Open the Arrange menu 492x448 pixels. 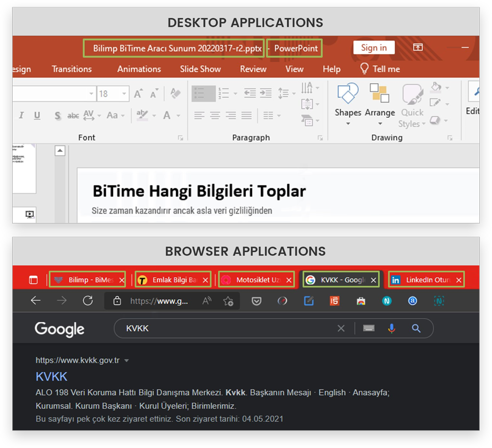click(379, 104)
